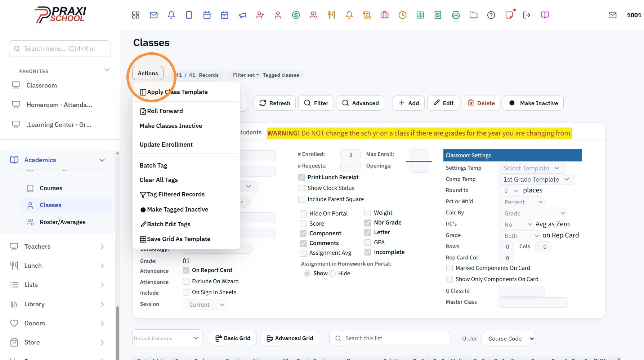Open the pink group people icon

(x=314, y=15)
